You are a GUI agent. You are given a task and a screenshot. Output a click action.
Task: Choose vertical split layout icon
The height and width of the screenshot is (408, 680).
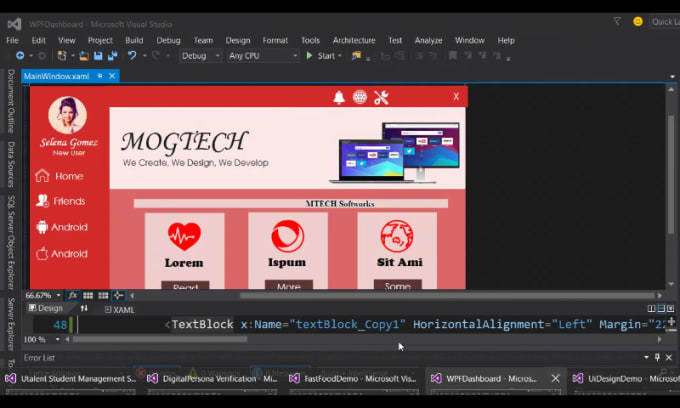coord(651,308)
